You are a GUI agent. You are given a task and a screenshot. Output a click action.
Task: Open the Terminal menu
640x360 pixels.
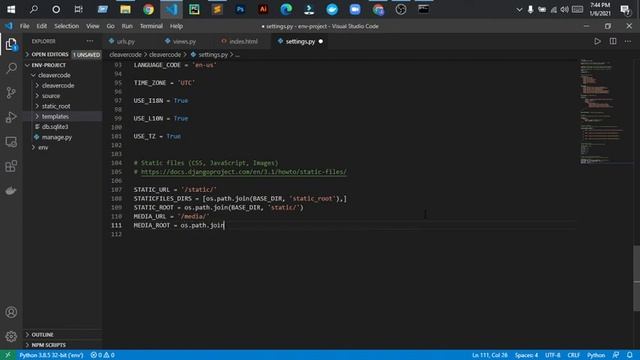coord(151,26)
